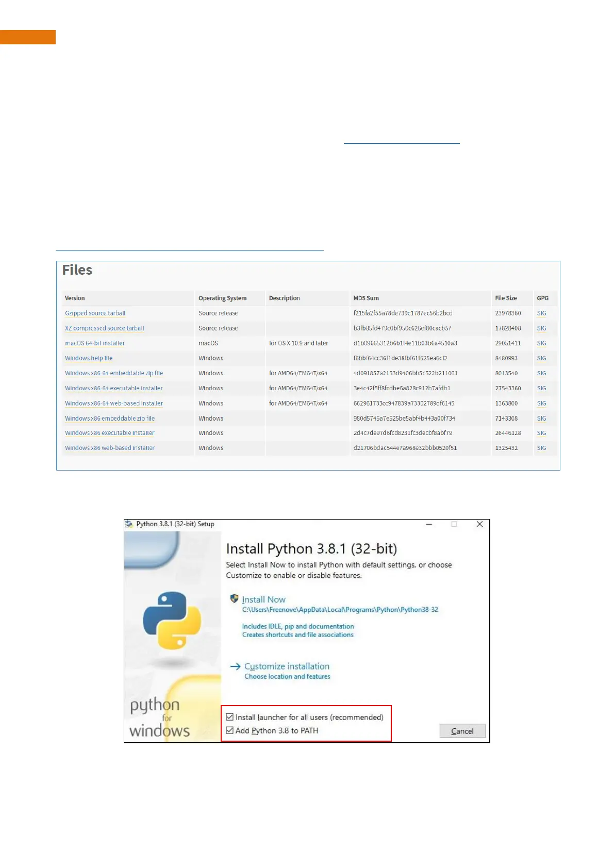
Task: Select description 'for OS X 10.9 and later'
Action: [x=298, y=343]
